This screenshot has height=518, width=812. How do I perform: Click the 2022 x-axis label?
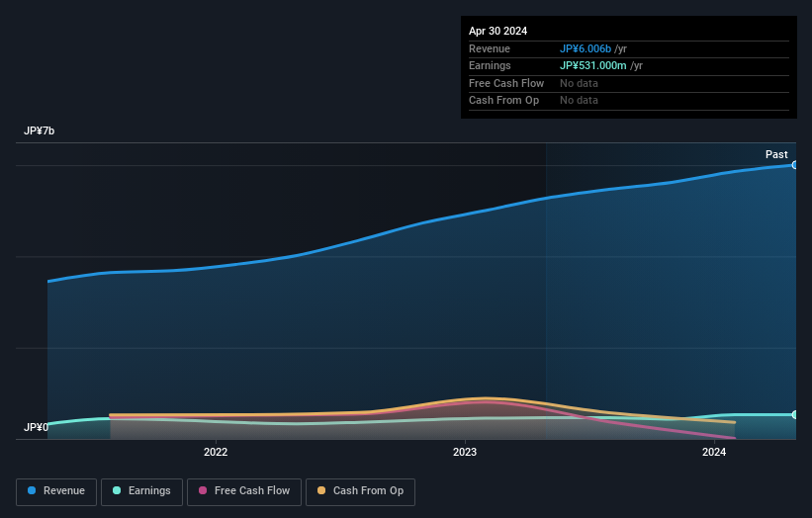(x=216, y=453)
